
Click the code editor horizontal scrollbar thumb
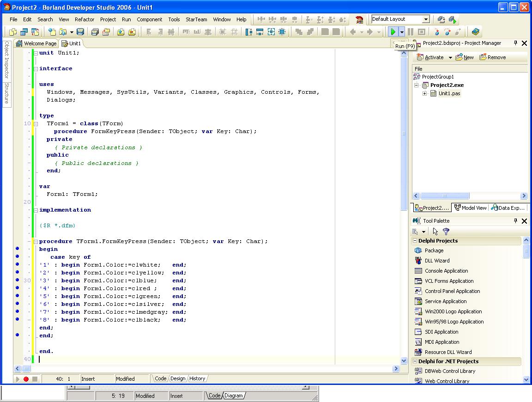[x=26, y=368]
